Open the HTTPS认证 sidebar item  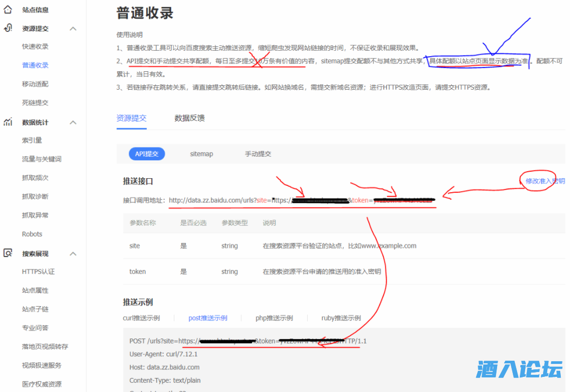point(38,272)
